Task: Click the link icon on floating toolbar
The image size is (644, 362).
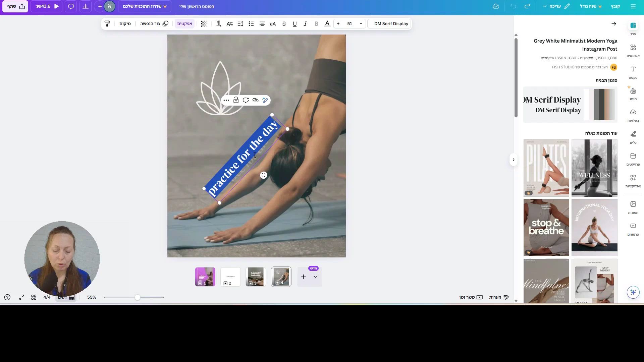Action: click(x=255, y=100)
